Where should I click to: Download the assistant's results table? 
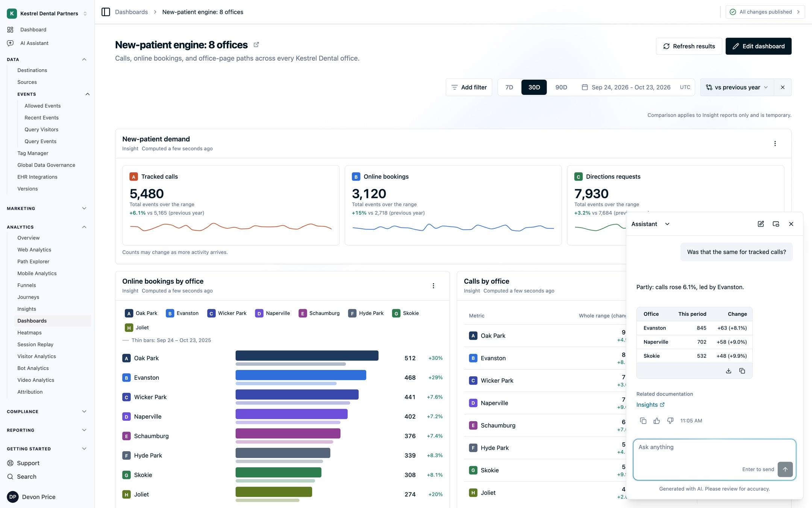(x=728, y=371)
